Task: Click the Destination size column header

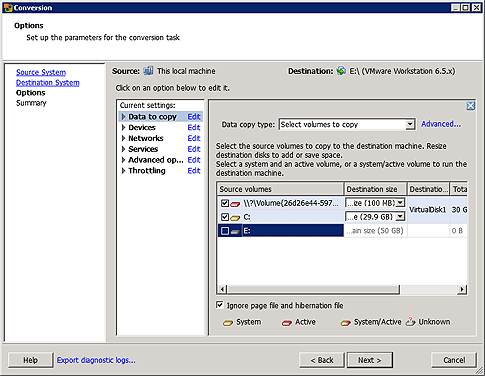Action: point(375,189)
